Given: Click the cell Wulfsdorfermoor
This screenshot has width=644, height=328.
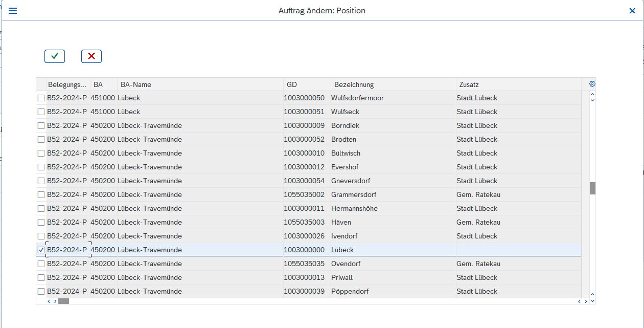Looking at the screenshot, I should (x=394, y=98).
